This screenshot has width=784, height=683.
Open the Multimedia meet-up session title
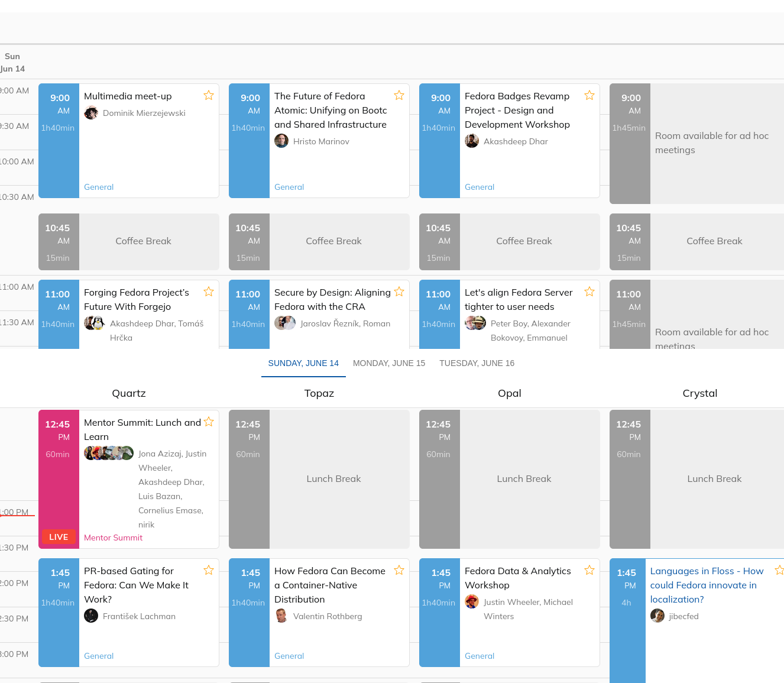[x=128, y=96]
